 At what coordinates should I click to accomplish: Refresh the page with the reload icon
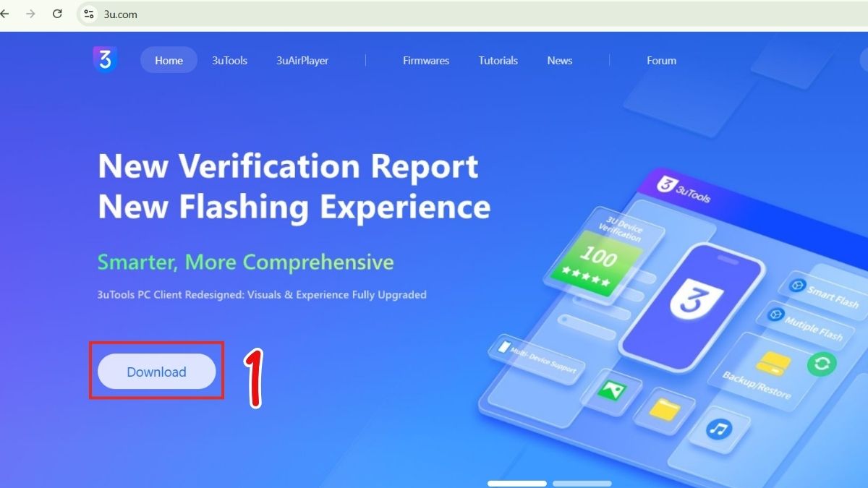57,14
